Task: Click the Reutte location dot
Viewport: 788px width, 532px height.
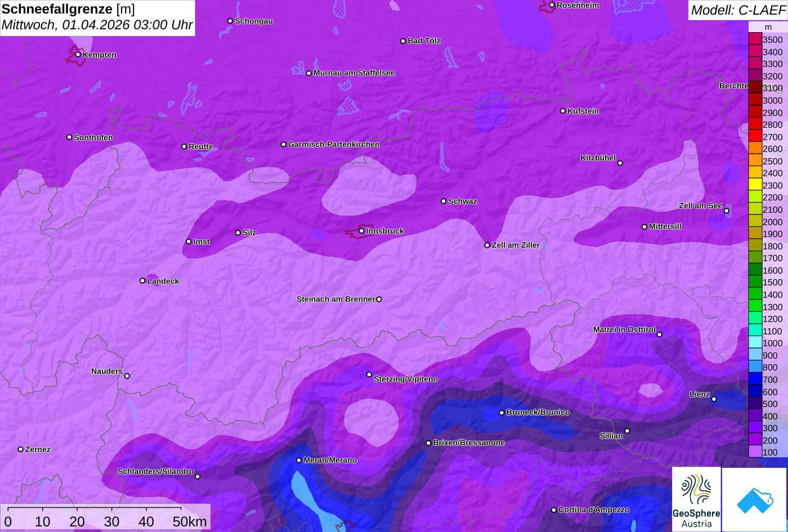Action: (x=183, y=146)
